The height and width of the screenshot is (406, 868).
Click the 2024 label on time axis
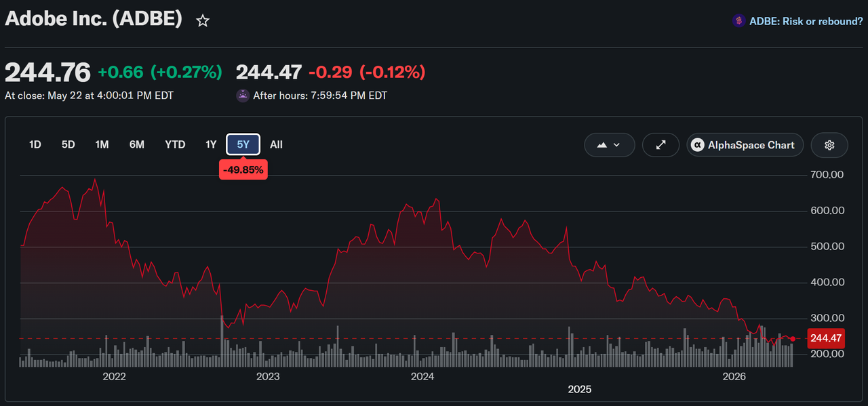(x=422, y=376)
